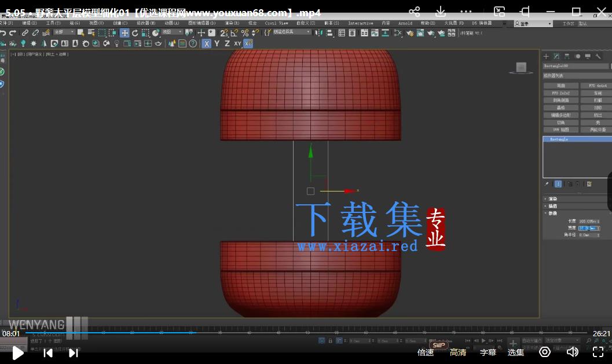Seek using the video progress bar
Image resolution: width=612 pixels, height=364 pixels.
pos(306,333)
